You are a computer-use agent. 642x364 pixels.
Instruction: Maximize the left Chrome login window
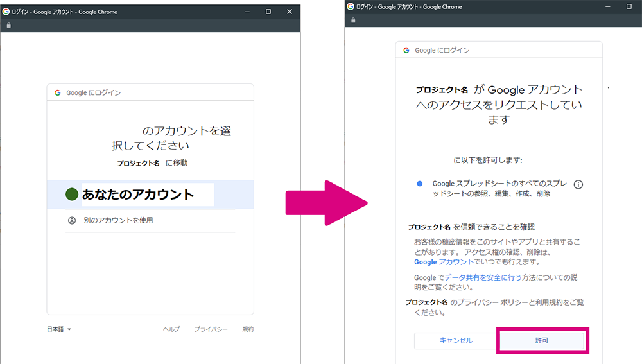tap(268, 12)
